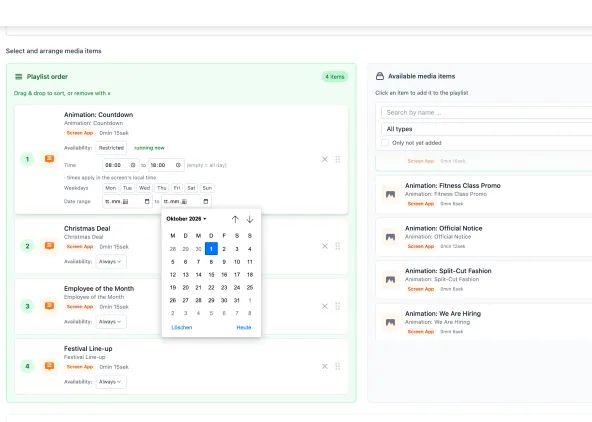Open the availability dropdown for Employee of the Month

[x=111, y=322]
